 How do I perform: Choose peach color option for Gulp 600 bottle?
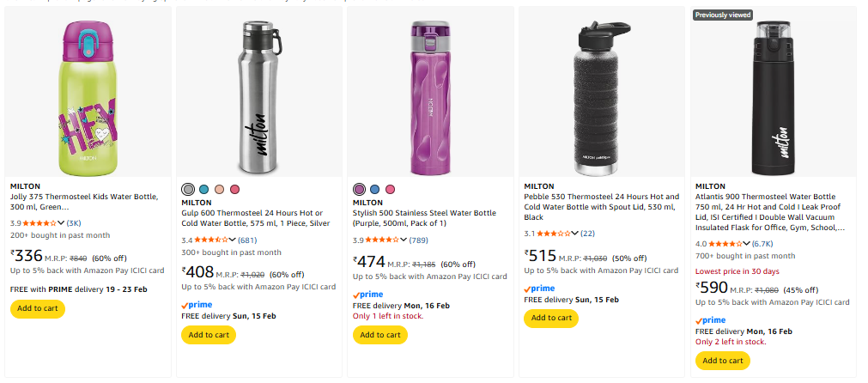click(219, 189)
